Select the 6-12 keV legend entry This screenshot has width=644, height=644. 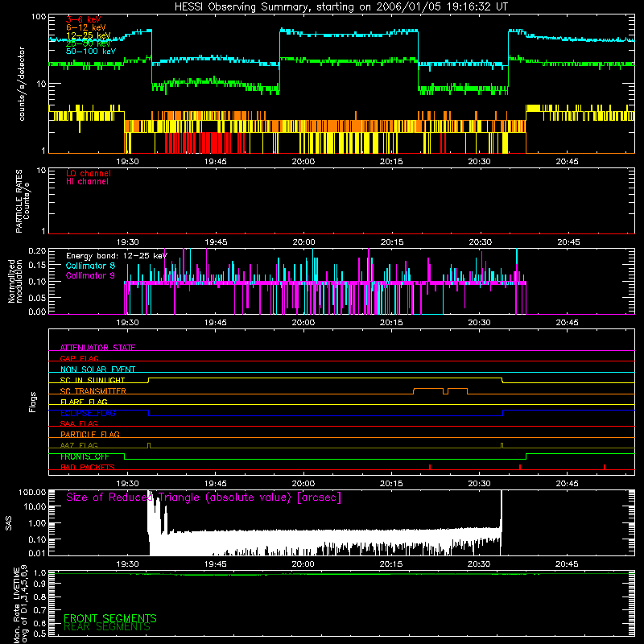pos(86,27)
